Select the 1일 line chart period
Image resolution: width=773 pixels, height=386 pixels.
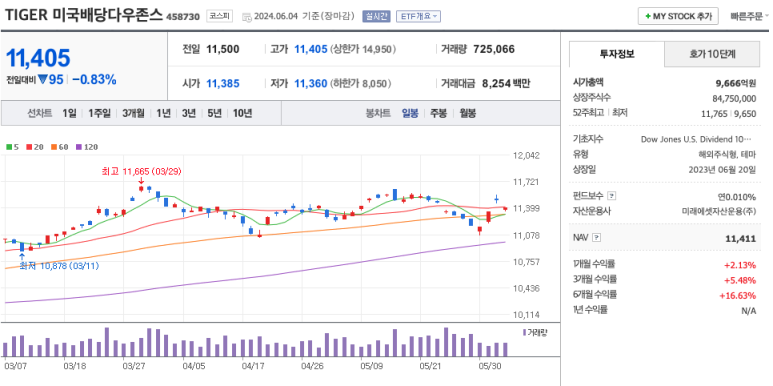click(70, 113)
